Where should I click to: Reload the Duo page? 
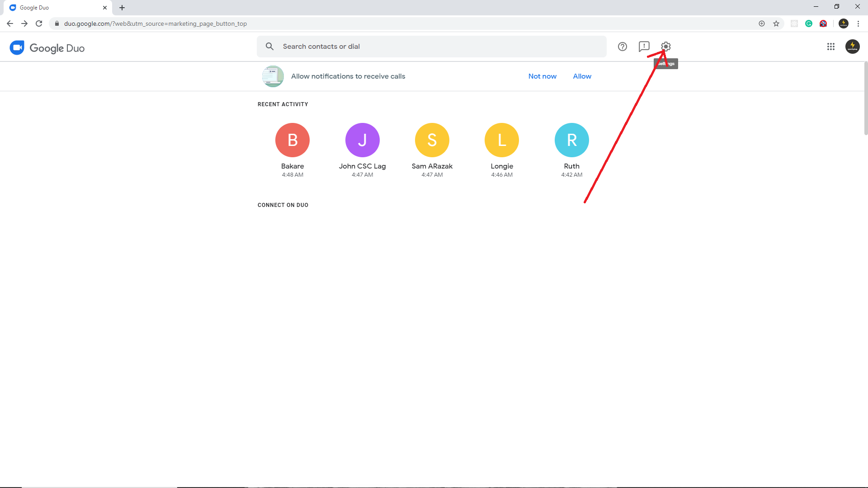[39, 23]
